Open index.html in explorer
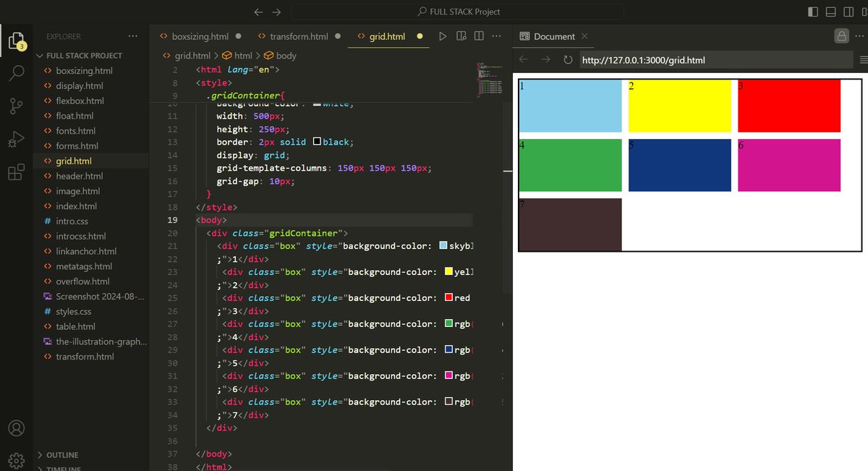This screenshot has width=868, height=471. pos(77,206)
